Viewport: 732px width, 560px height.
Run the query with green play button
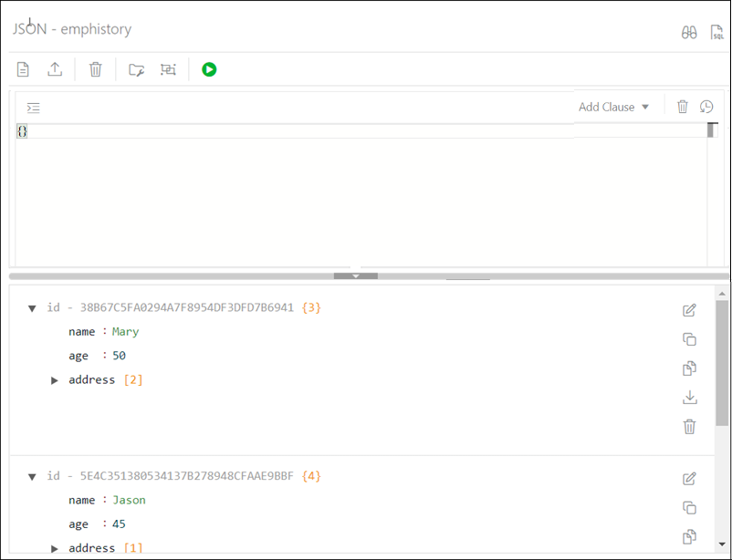(209, 69)
